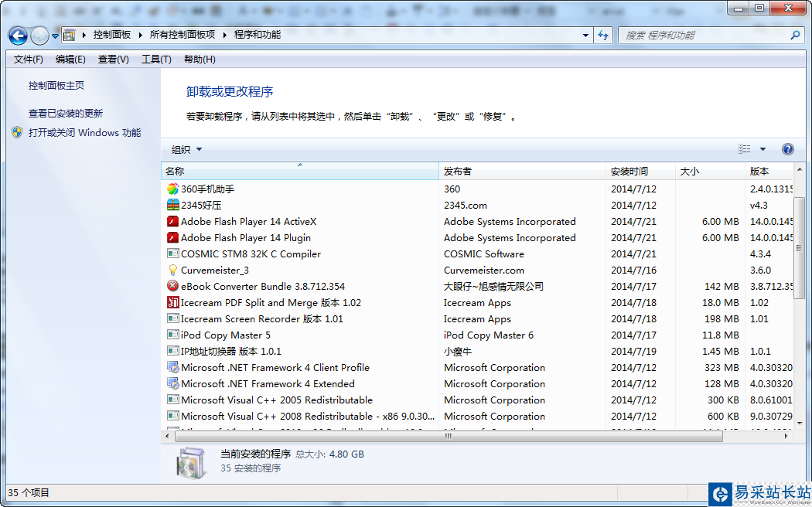Click 控制面板 breadcrumb segment
This screenshot has height=507, width=812.
coord(112,35)
